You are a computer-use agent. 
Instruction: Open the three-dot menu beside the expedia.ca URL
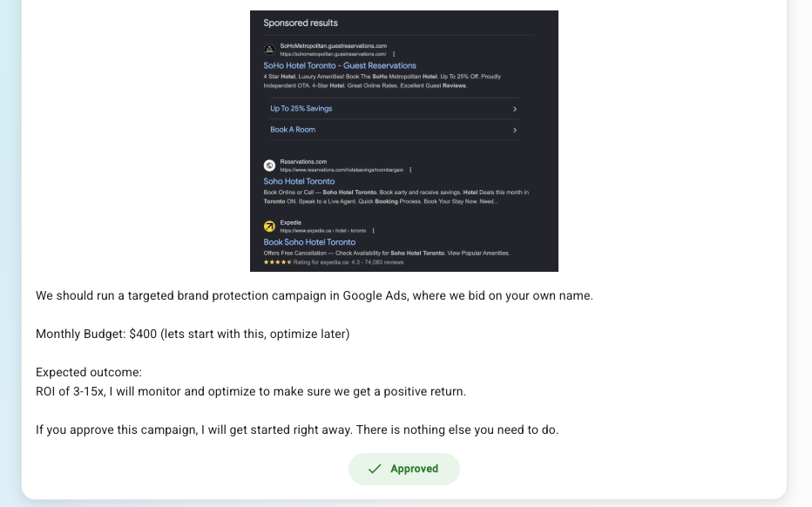374,231
